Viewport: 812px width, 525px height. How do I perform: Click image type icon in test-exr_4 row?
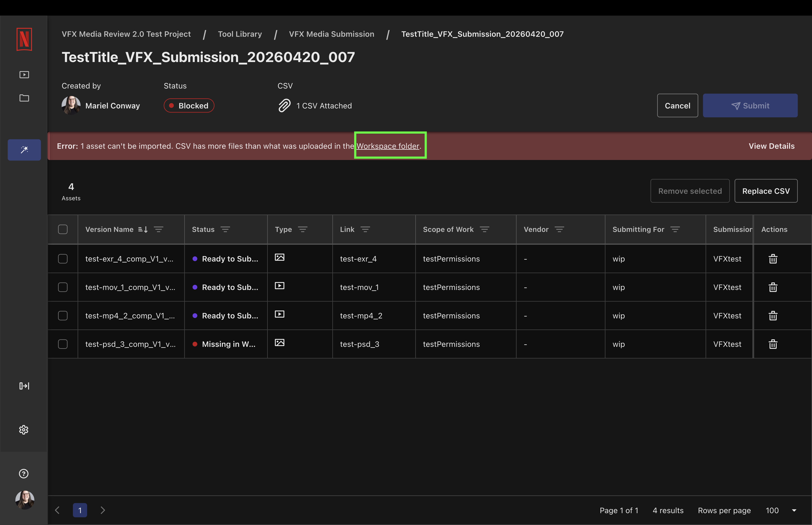pyautogui.click(x=280, y=257)
